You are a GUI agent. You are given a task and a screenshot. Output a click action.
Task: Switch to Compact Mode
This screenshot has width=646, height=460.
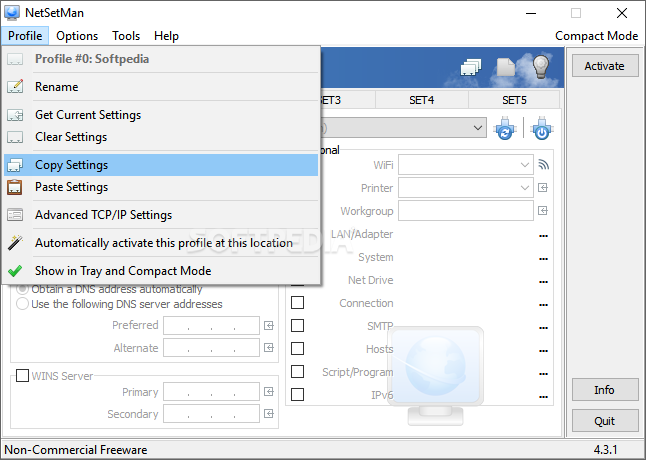click(597, 36)
